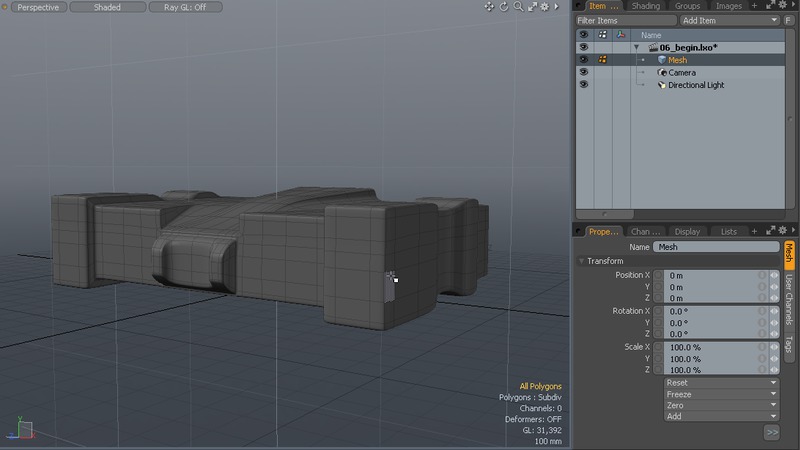Image resolution: width=800 pixels, height=450 pixels.
Task: Open the Freeze dropdown
Action: (x=720, y=394)
